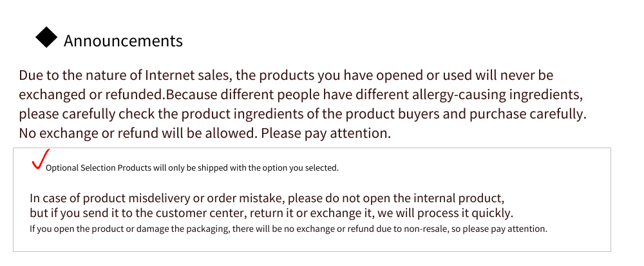
Task: Click the 'Optional Selection Products' notice line
Action: pyautogui.click(x=192, y=168)
